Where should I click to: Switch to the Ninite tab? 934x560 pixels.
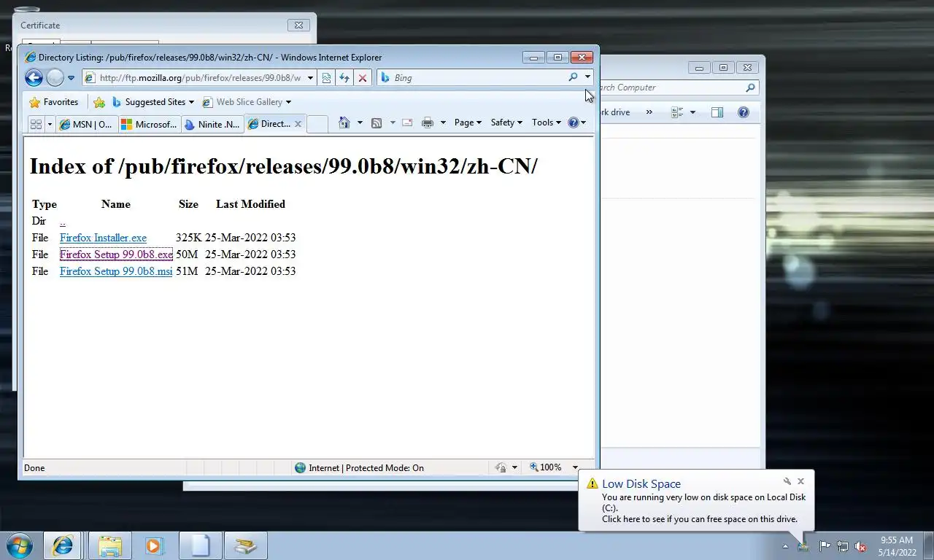pyautogui.click(x=212, y=124)
